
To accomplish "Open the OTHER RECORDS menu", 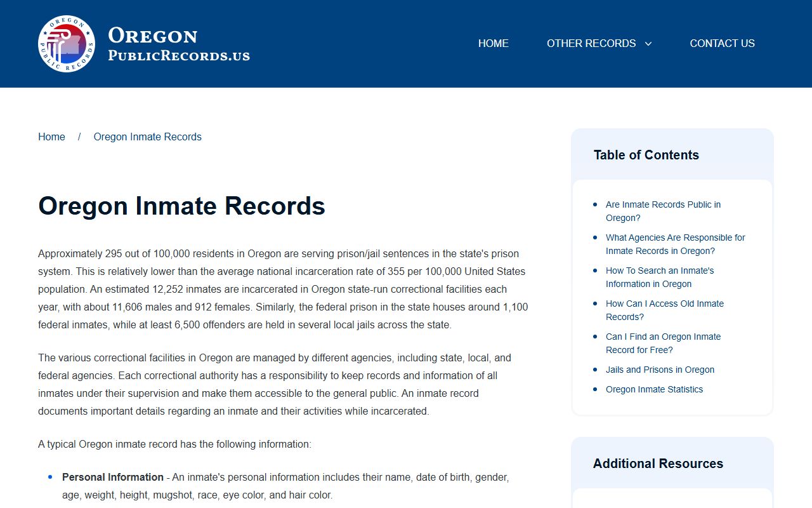I will [591, 43].
